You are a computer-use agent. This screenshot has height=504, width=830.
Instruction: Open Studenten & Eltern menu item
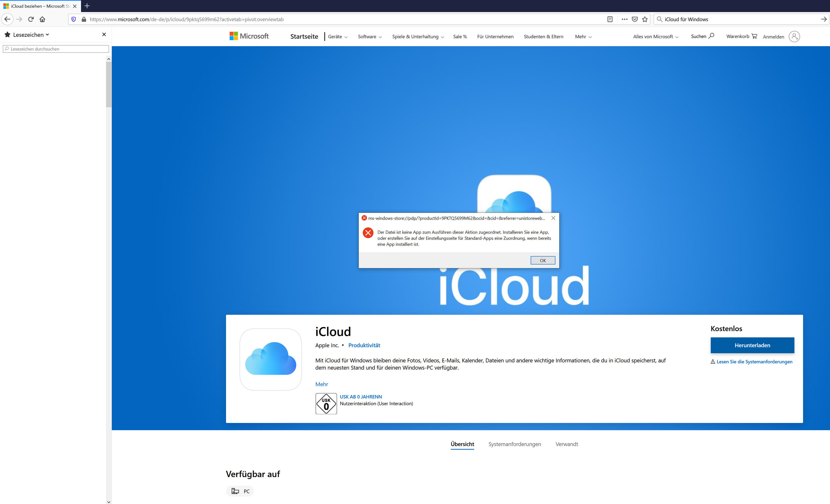tap(543, 37)
